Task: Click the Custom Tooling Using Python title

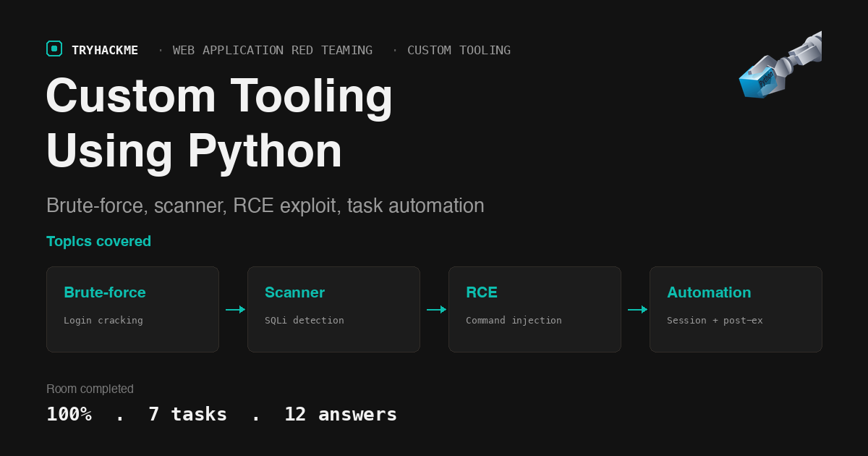Action: coord(220,123)
